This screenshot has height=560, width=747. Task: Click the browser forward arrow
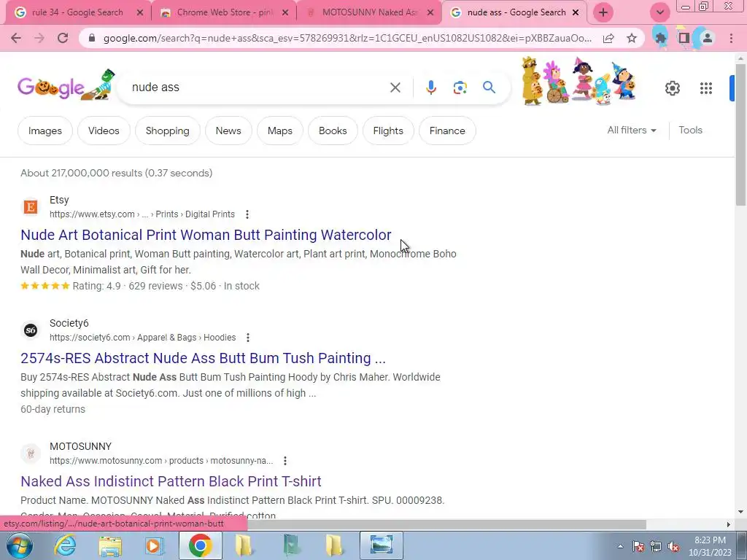(39, 38)
